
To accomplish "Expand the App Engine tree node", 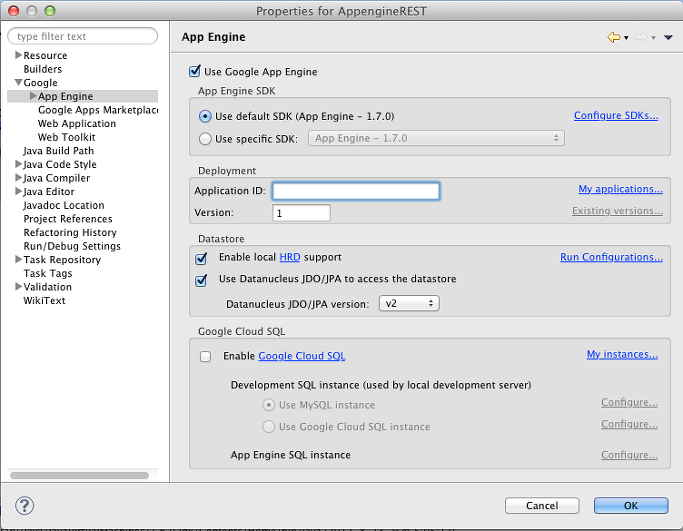I will tap(33, 96).
